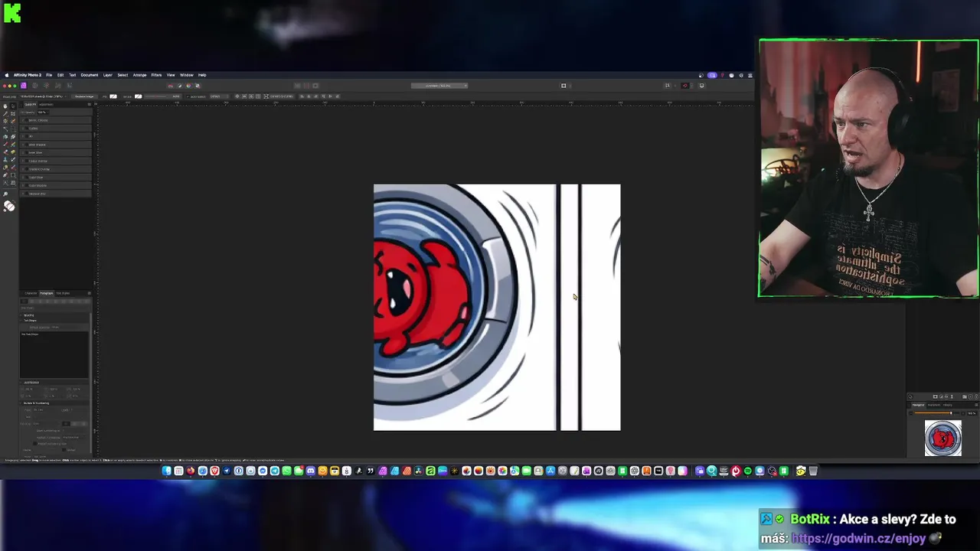This screenshot has height=551, width=980.
Task: Switch to Export Persona icon
Action: click(69, 86)
